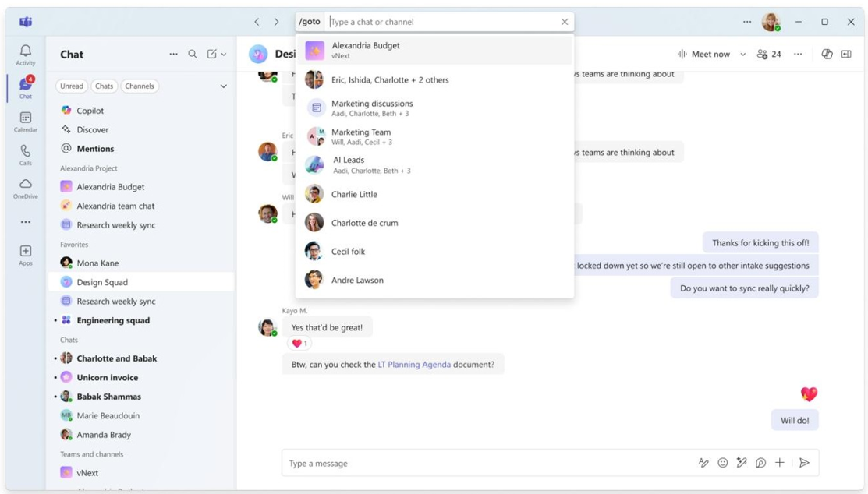Open the Activity feed in sidebar

click(26, 55)
